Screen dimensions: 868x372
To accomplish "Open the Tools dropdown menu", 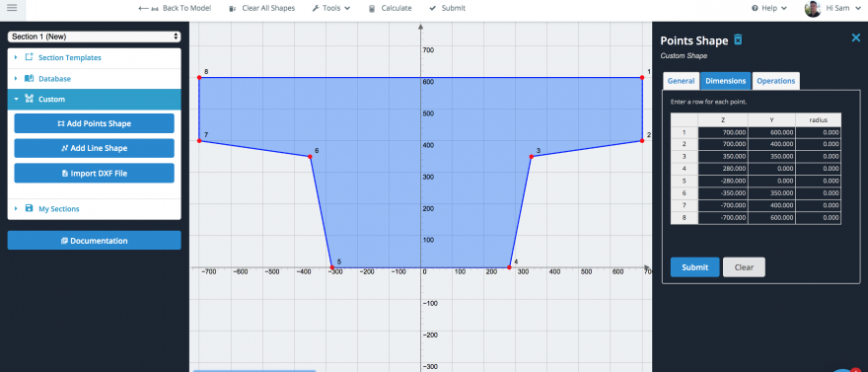I will click(331, 8).
